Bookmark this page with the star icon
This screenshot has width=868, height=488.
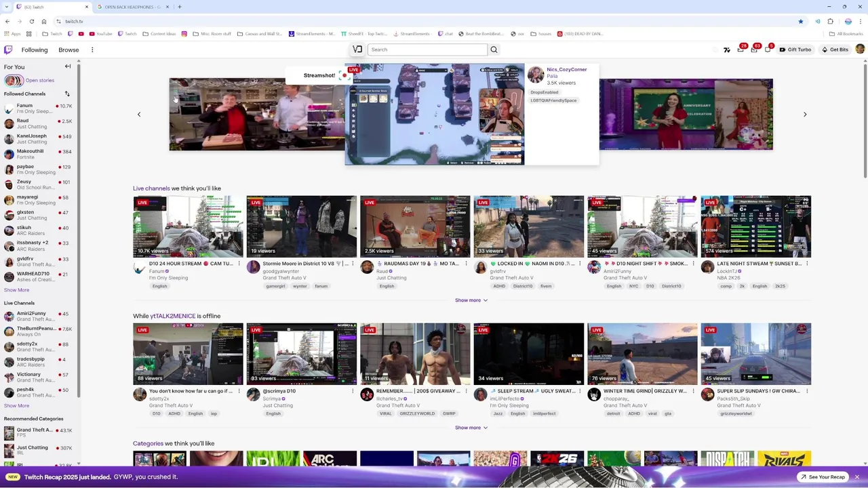point(801,21)
